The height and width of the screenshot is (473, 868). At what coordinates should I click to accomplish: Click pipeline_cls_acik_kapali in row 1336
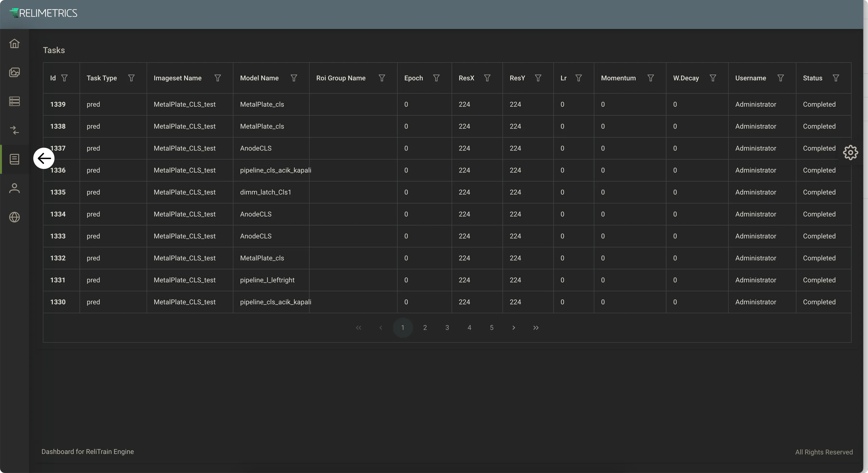(276, 170)
